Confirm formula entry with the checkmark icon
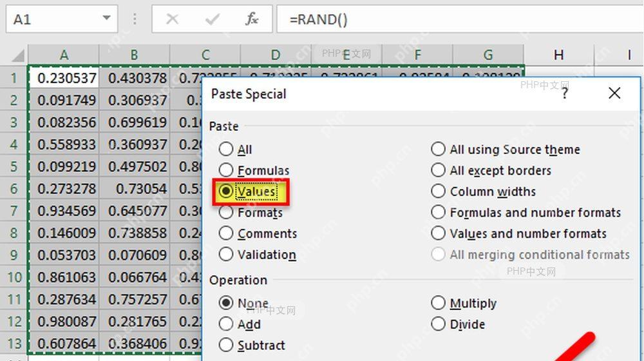Viewport: 644px width, 361px height. tap(212, 19)
